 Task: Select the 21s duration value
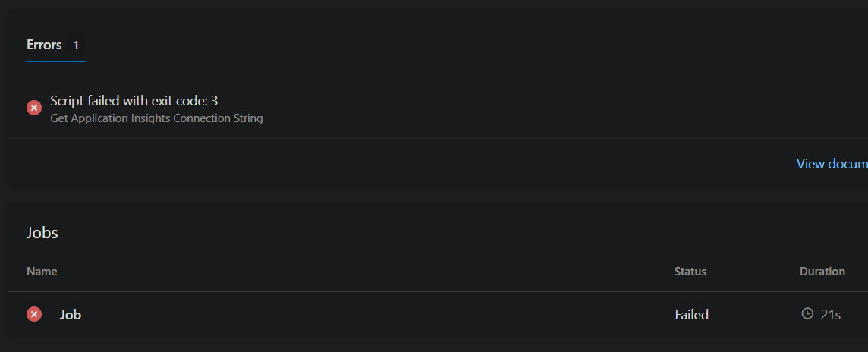[831, 315]
